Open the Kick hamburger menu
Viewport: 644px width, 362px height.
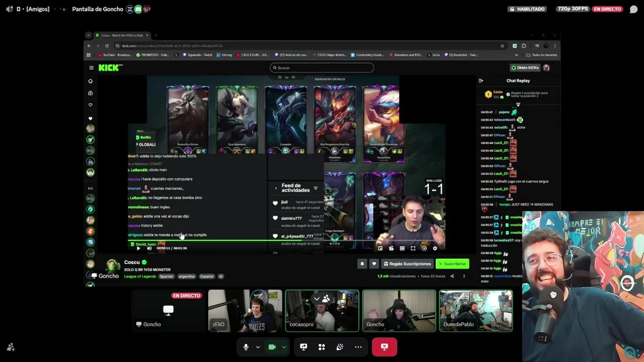click(91, 67)
